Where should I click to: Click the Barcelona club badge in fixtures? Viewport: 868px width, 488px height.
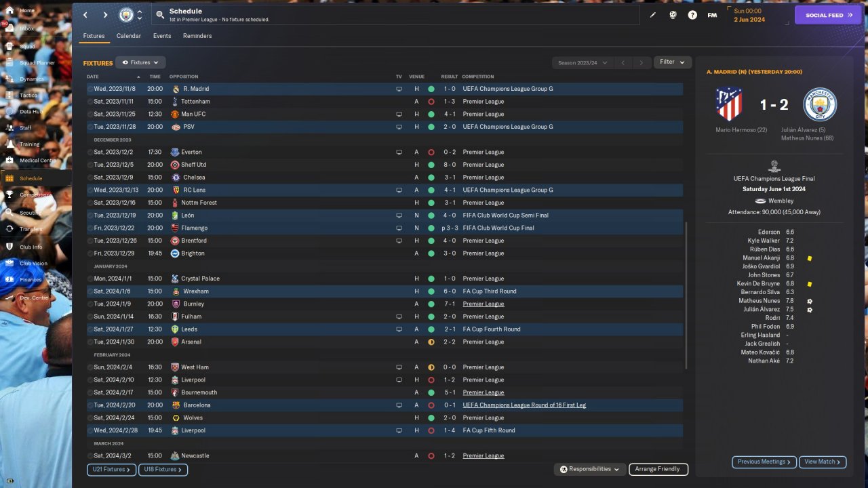(x=175, y=405)
